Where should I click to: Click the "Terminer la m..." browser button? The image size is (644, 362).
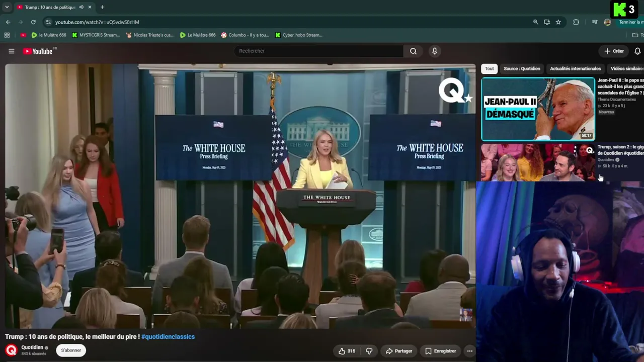631,22
